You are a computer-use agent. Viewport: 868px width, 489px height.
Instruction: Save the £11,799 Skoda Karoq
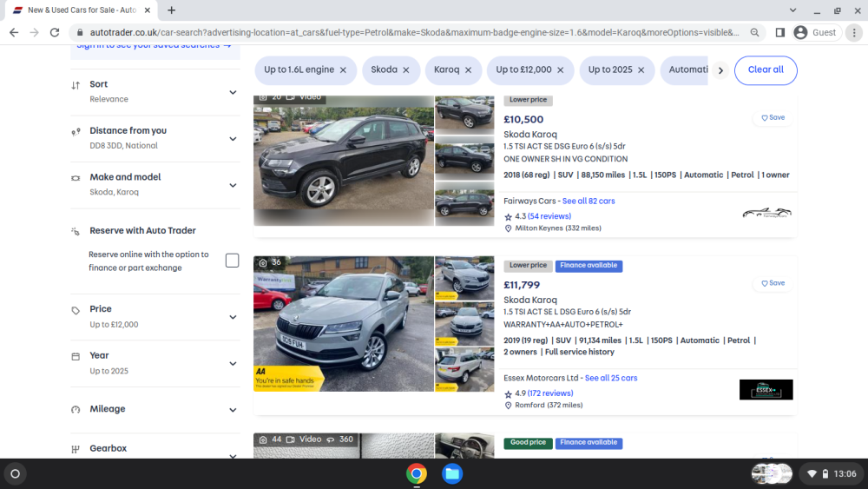[773, 283]
